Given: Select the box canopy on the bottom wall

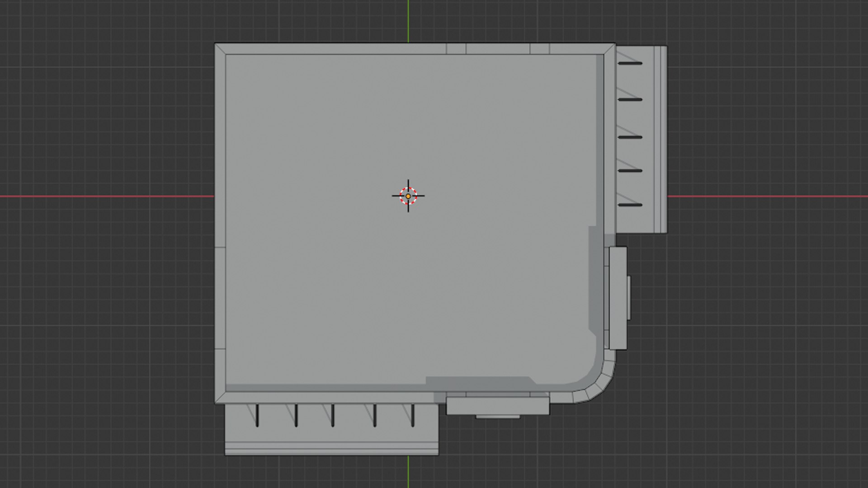Looking at the screenshot, I should point(498,406).
